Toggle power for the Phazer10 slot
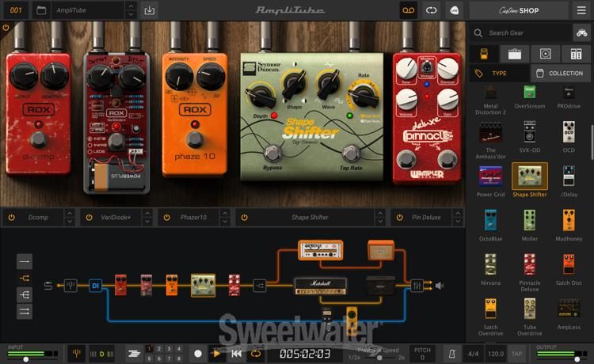 [x=166, y=217]
